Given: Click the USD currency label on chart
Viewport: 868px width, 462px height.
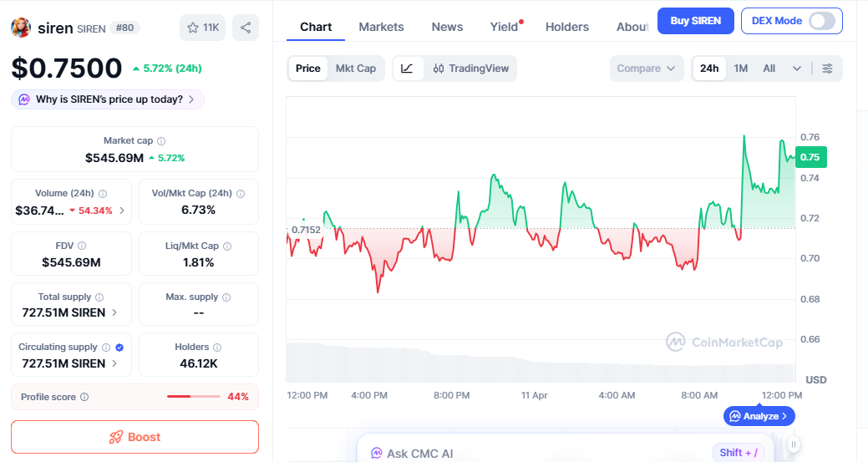Looking at the screenshot, I should click(x=816, y=380).
